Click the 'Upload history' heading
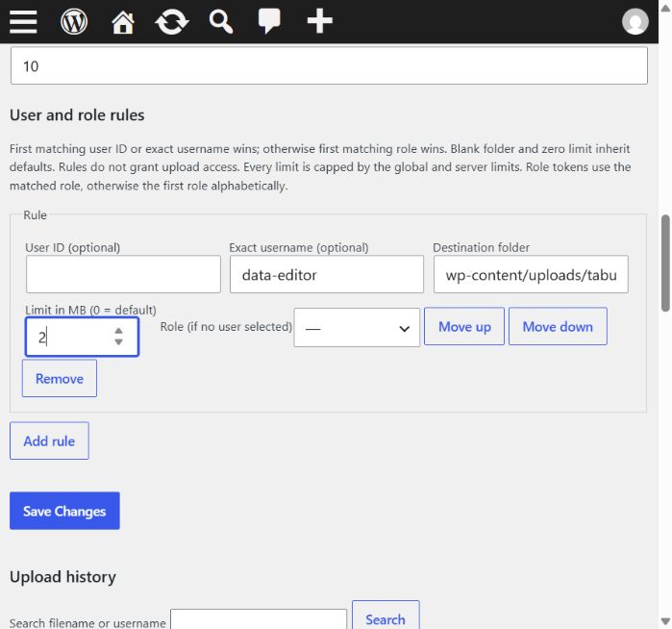The image size is (672, 629). (63, 577)
